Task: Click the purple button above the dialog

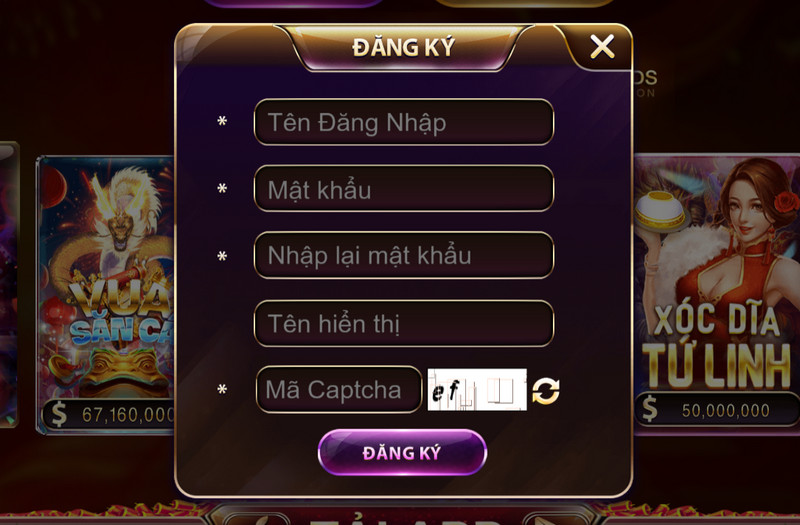Action: (x=293, y=3)
